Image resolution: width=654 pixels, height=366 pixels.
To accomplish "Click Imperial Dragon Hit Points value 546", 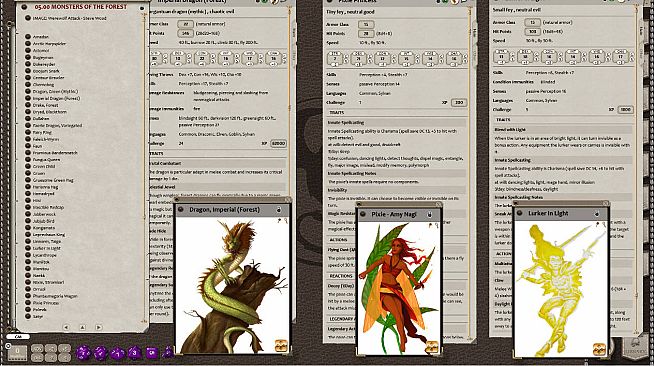I will click(x=185, y=33).
